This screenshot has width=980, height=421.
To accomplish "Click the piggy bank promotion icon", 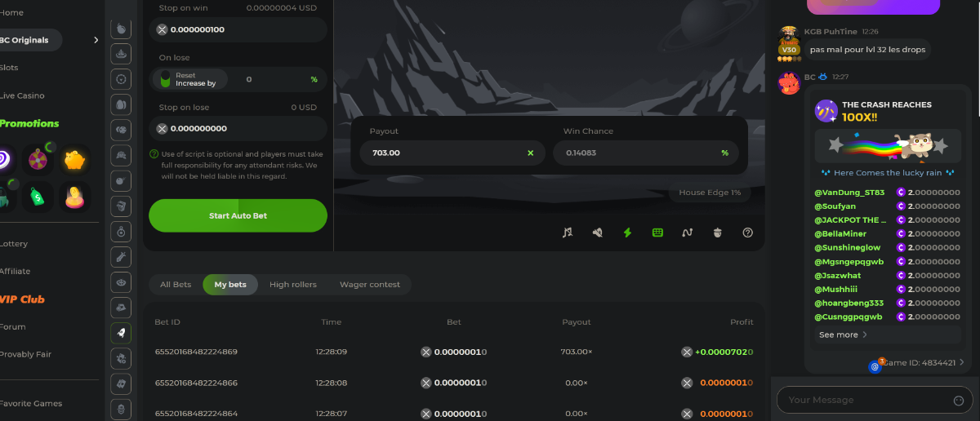I will (76, 160).
